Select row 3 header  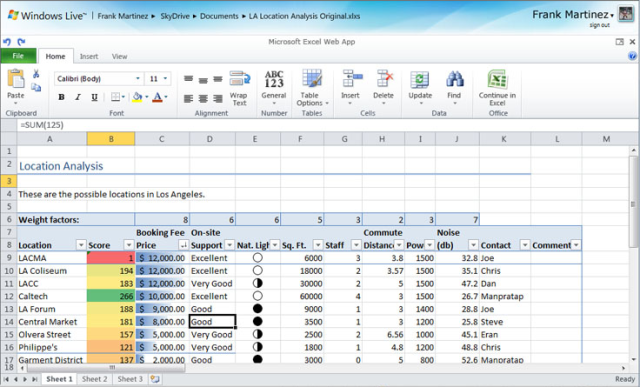9,180
